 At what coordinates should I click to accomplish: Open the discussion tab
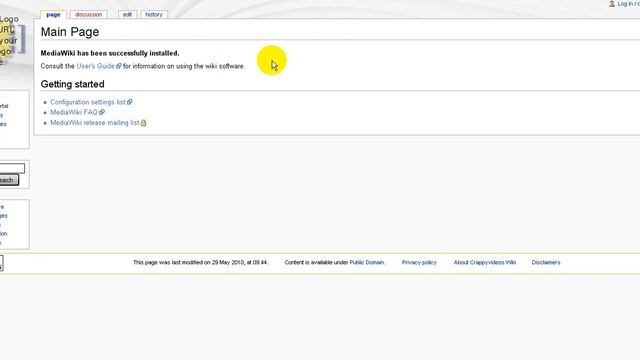click(89, 15)
